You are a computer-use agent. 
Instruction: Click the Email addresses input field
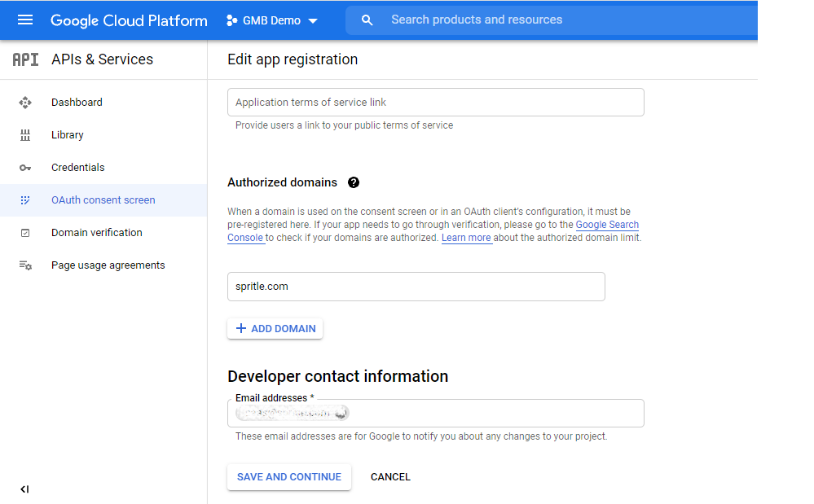pos(436,414)
